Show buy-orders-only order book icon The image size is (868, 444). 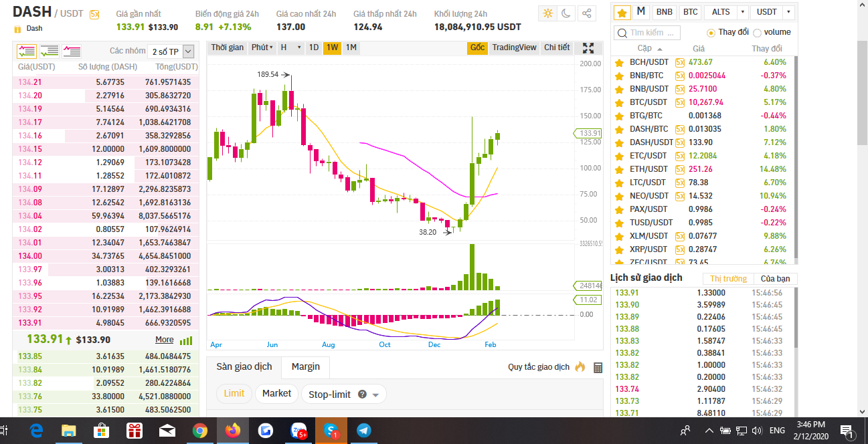(x=50, y=51)
